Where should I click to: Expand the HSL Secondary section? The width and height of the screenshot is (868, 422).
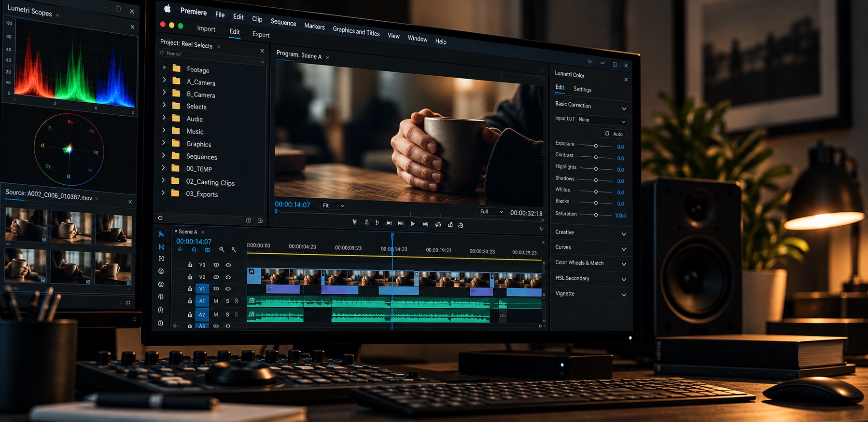click(x=624, y=279)
